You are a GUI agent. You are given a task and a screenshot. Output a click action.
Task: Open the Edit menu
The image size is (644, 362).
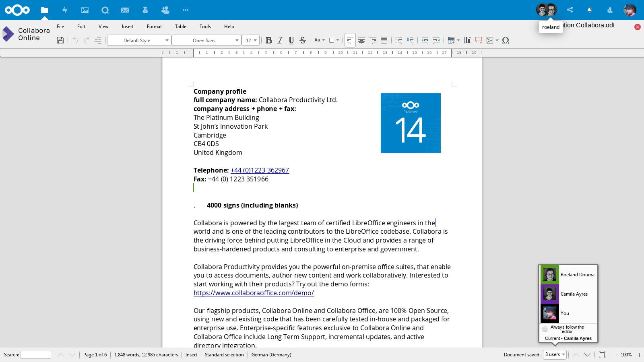81,27
